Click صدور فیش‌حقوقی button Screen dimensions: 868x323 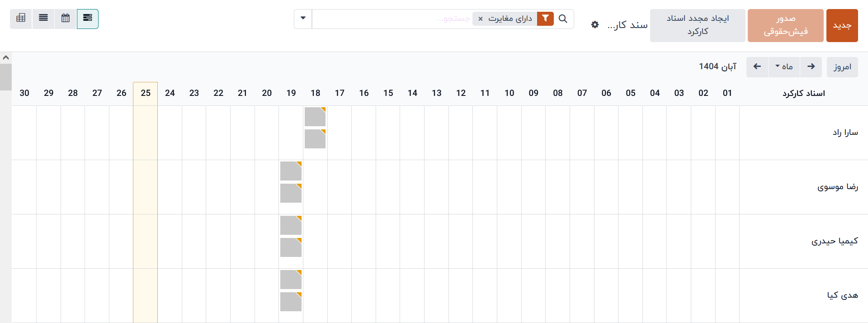[x=785, y=25]
